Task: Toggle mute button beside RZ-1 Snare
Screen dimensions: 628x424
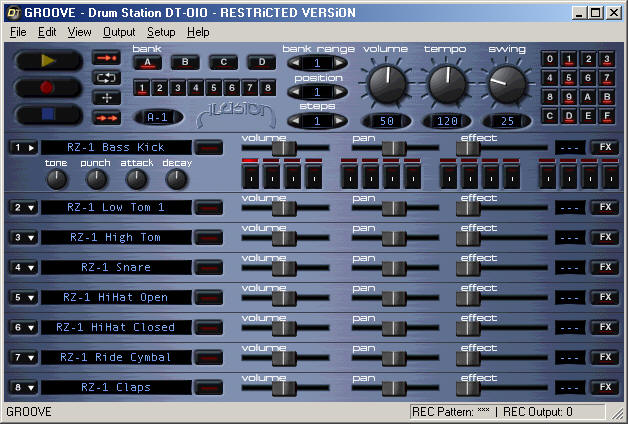Action: point(209,267)
